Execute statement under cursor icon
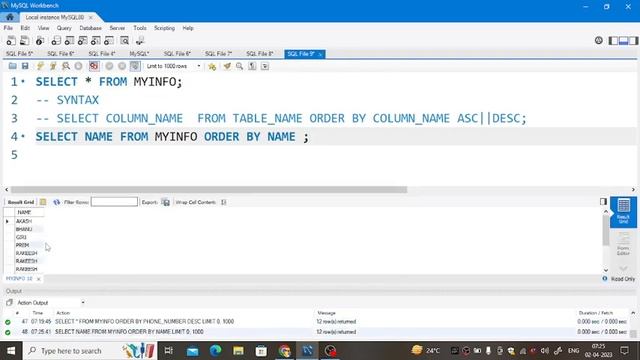 coord(53,66)
